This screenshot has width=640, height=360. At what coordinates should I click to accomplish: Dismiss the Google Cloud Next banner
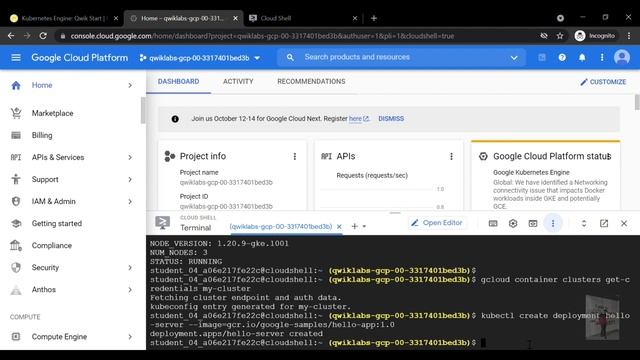391,119
